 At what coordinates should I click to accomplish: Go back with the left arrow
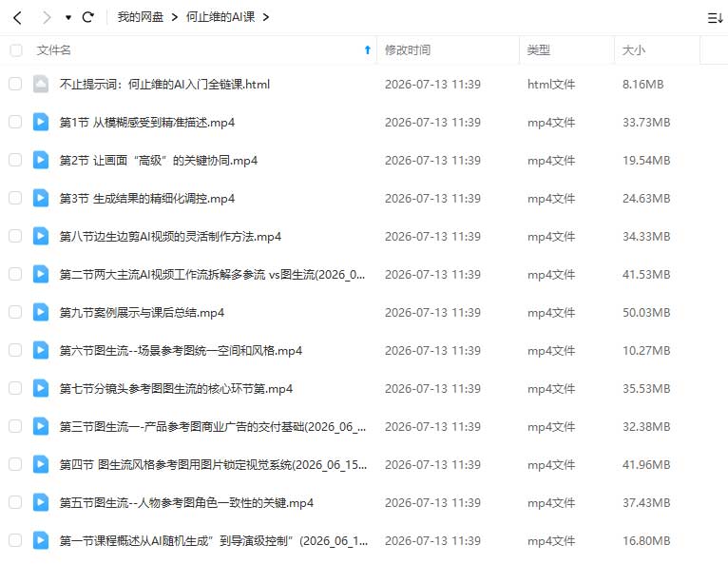pos(18,18)
